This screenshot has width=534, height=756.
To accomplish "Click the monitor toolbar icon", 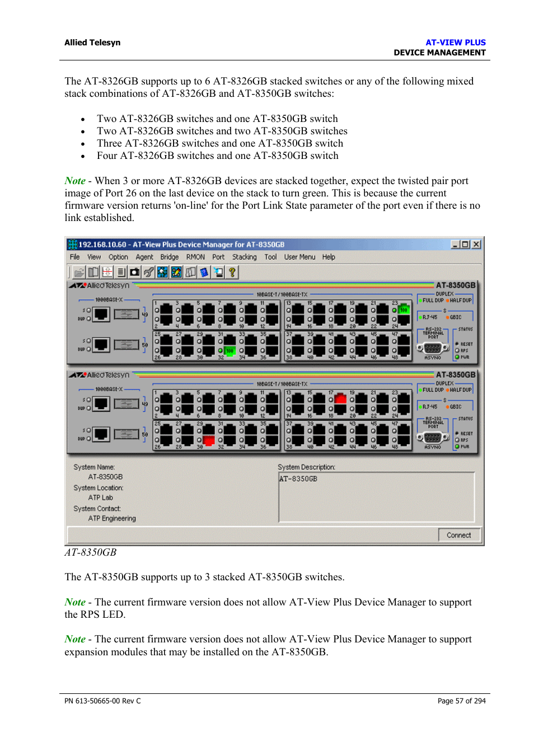I will pyautogui.click(x=218, y=273).
